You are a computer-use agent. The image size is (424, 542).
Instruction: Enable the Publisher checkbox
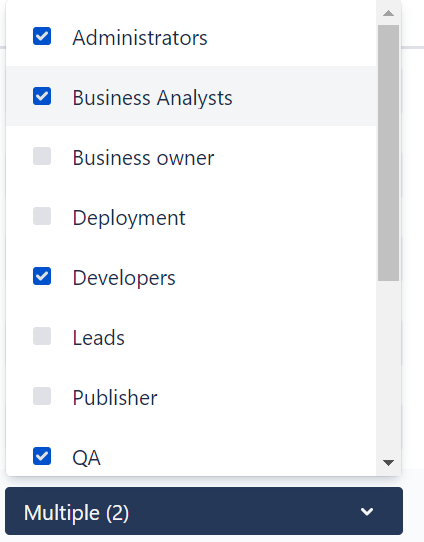[42, 396]
